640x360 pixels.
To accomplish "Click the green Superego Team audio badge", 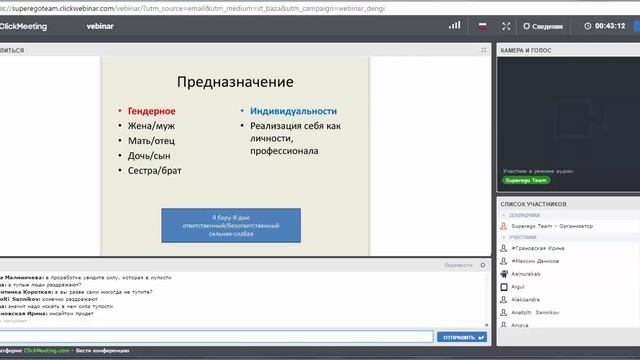I will pos(526,180).
